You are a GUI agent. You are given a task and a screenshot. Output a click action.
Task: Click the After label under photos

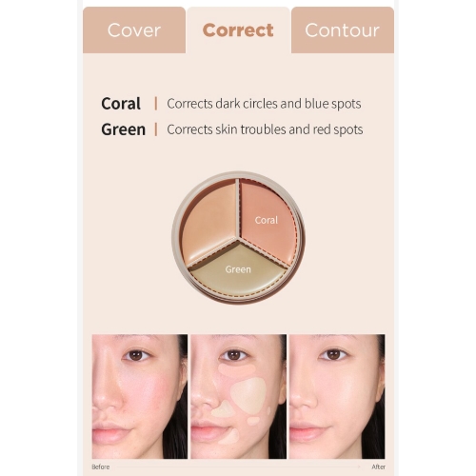click(x=379, y=466)
